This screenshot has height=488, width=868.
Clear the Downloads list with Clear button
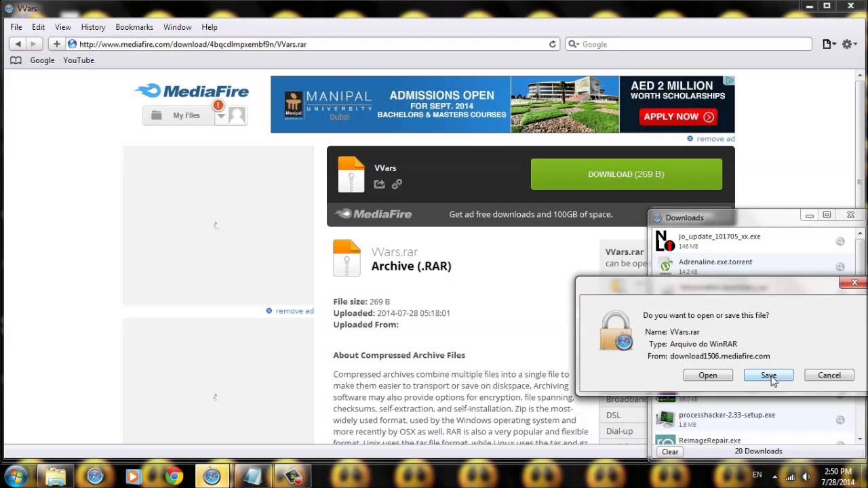pos(670,451)
